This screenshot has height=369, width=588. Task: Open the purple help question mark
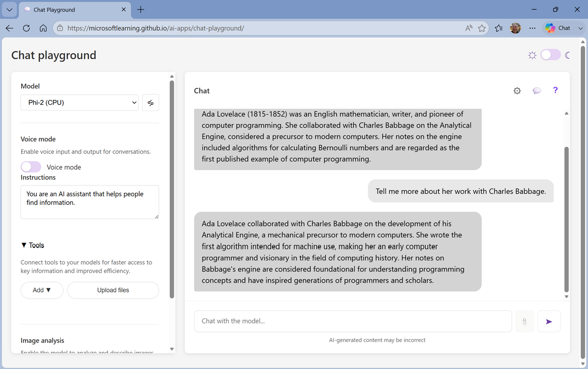tap(555, 90)
